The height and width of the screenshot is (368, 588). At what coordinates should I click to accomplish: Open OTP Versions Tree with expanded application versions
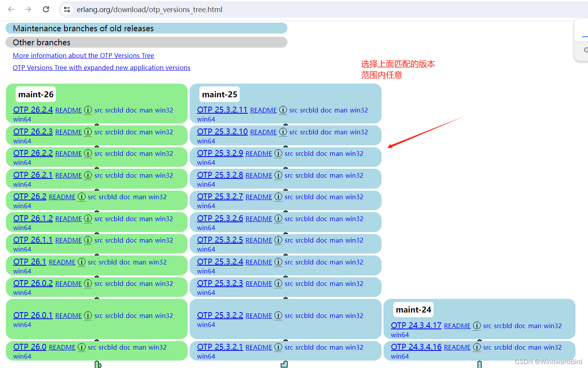click(102, 68)
